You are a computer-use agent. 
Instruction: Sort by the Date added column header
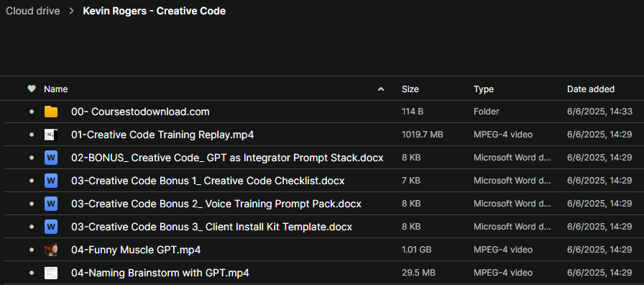(591, 89)
